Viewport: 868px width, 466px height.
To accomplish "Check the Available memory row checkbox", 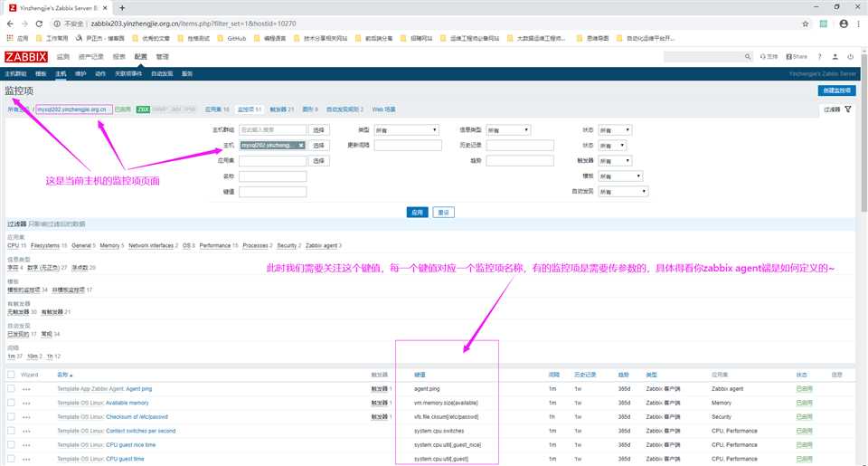I will [x=11, y=403].
